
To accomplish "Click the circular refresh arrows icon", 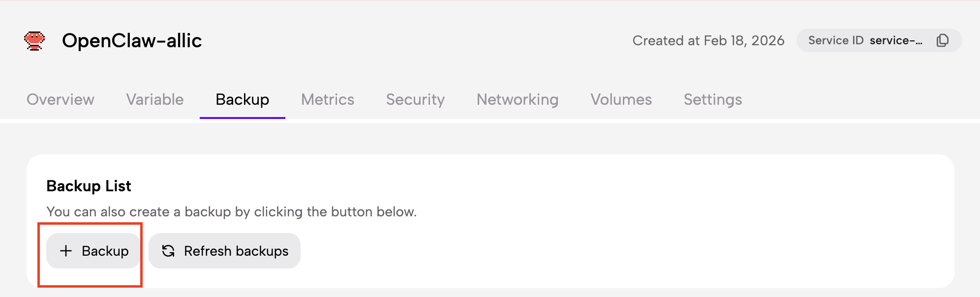I will tap(168, 251).
